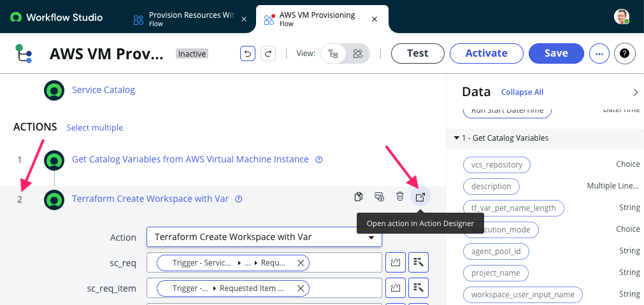Redo the last change
Viewport: 644px width, 305px height.
coord(268,53)
